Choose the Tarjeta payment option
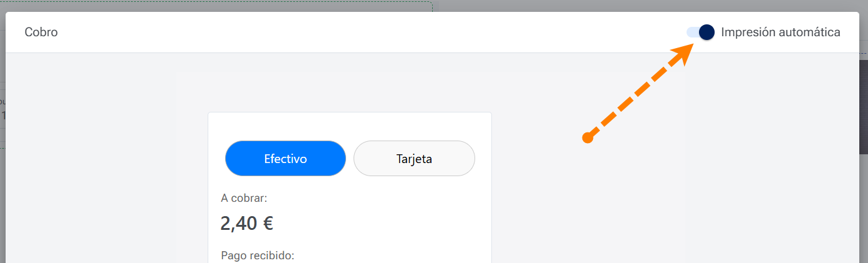 point(414,159)
